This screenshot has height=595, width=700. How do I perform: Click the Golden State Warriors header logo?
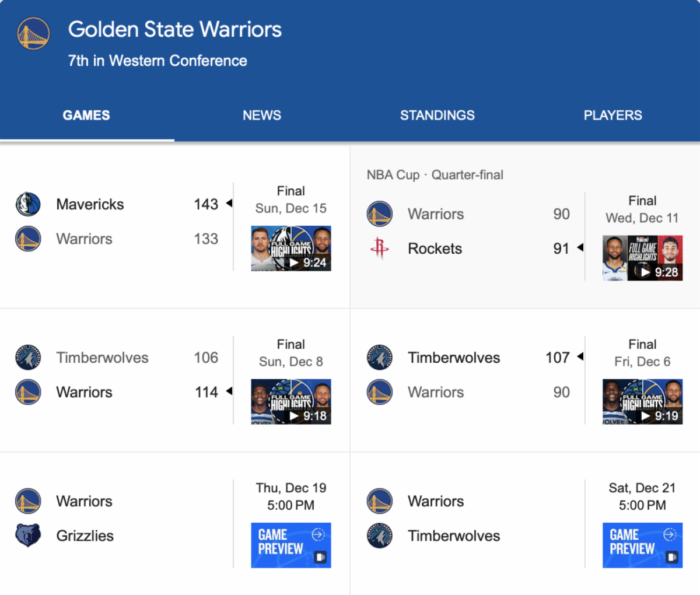pyautogui.click(x=33, y=33)
